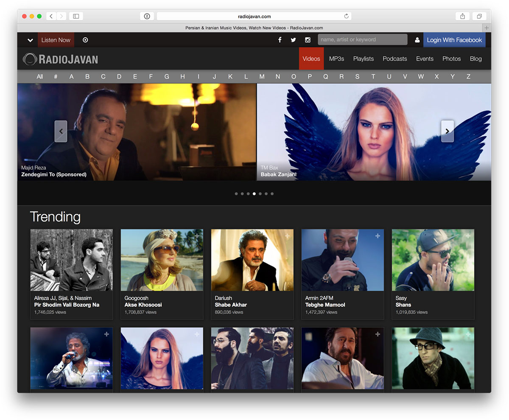Image resolution: width=509 pixels, height=420 pixels.
Task: Select the fourth active carousel dot
Action: pyautogui.click(x=254, y=193)
